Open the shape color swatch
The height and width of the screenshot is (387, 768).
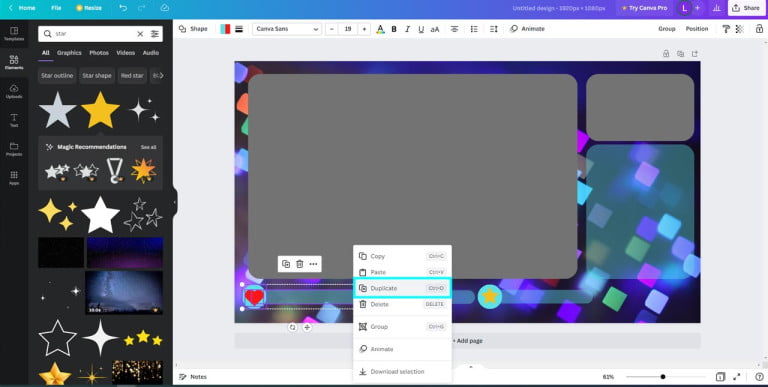tap(225, 29)
